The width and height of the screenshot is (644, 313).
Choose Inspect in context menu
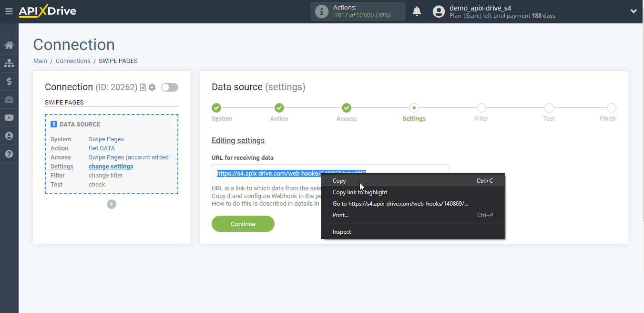tap(413, 232)
